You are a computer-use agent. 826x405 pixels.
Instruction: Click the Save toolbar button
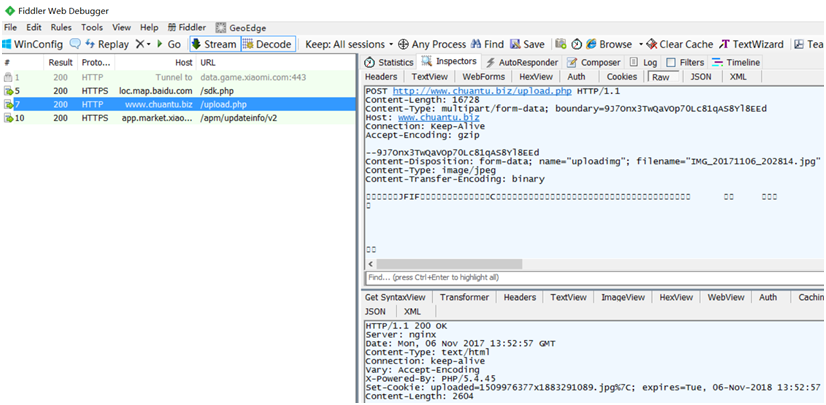[x=527, y=44]
